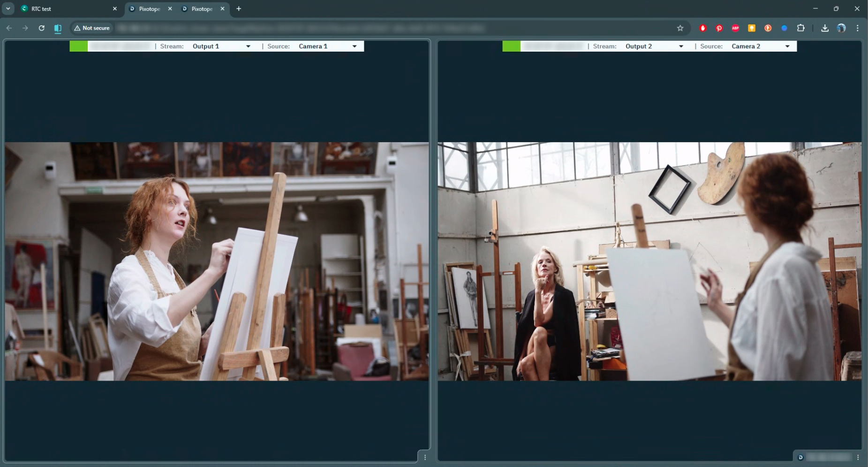The width and height of the screenshot is (868, 467).
Task: Bookmark this page with the star icon
Action: (680, 28)
